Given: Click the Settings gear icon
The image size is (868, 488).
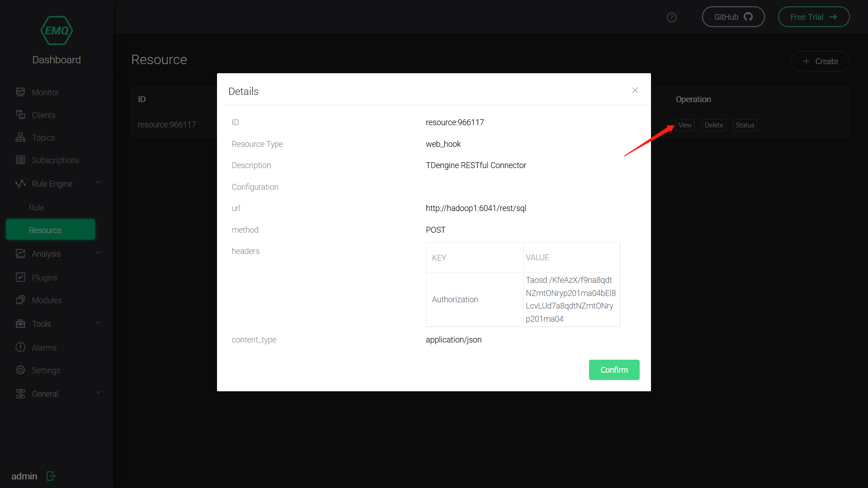Looking at the screenshot, I should click(x=20, y=370).
